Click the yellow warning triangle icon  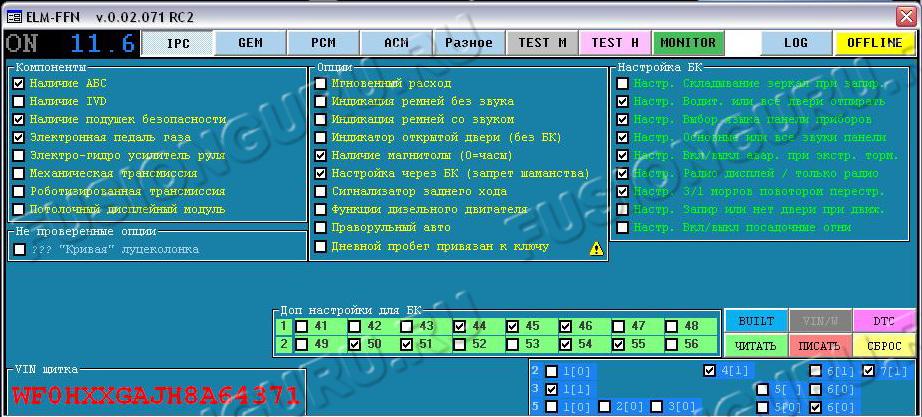coord(597,248)
